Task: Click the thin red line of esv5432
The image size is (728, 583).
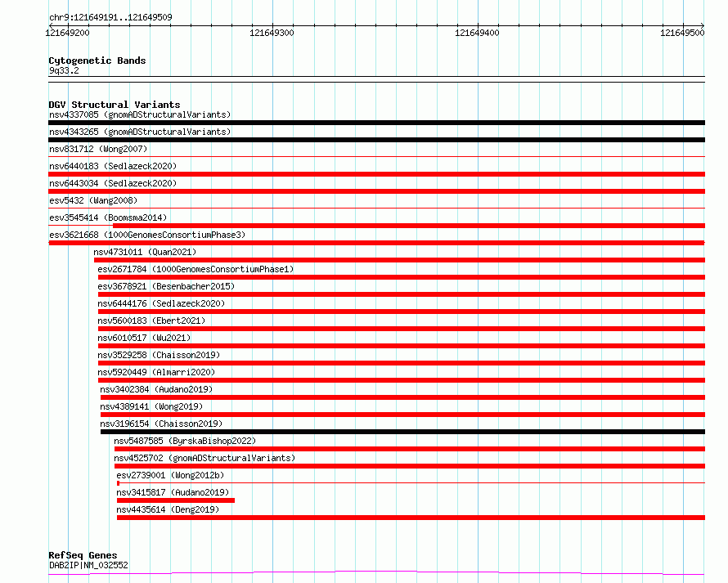Action: click(x=376, y=208)
